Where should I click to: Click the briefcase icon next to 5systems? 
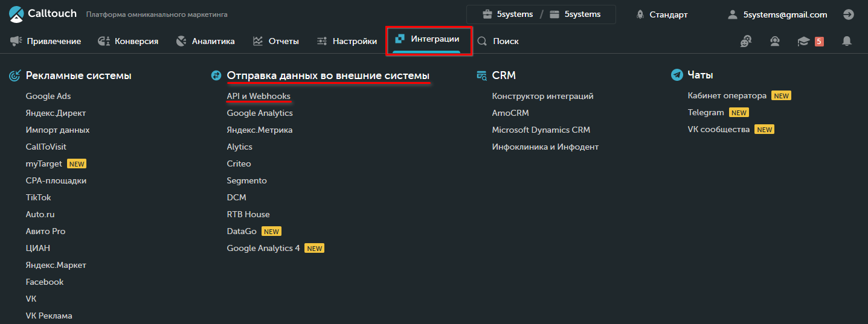(487, 14)
